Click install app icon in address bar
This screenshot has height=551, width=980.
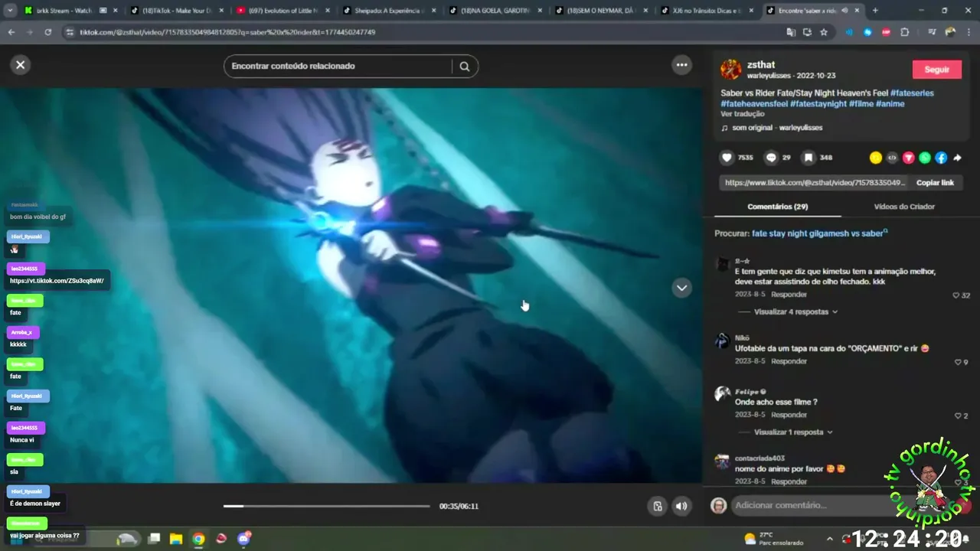point(807,32)
